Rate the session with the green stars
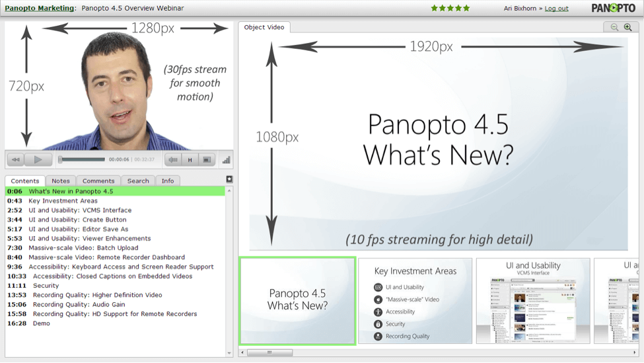 tap(450, 8)
